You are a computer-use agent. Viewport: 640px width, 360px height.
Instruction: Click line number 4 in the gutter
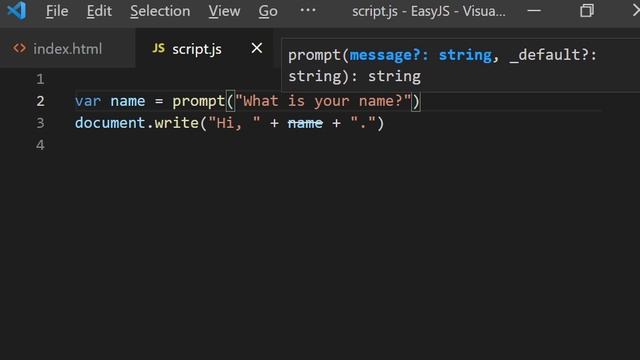(x=40, y=145)
